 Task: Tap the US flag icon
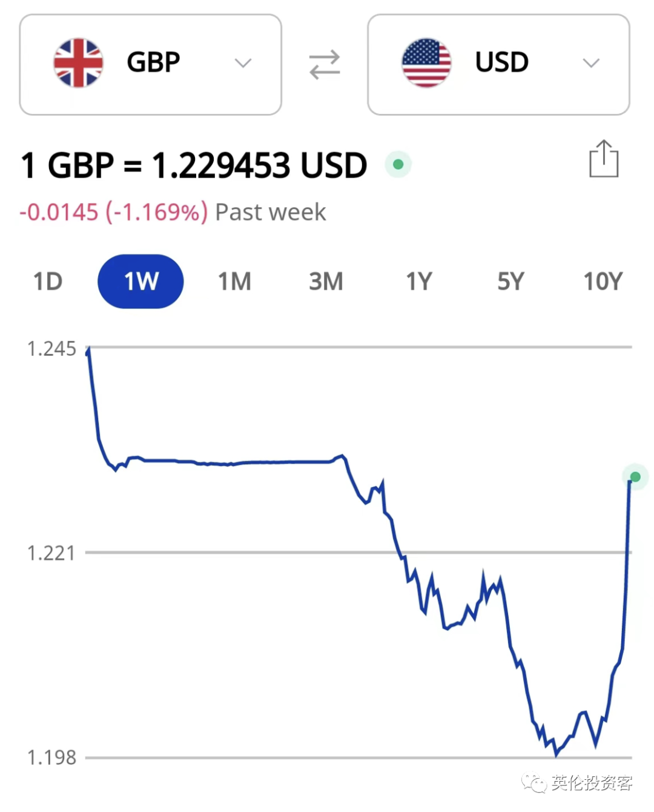[x=426, y=63]
